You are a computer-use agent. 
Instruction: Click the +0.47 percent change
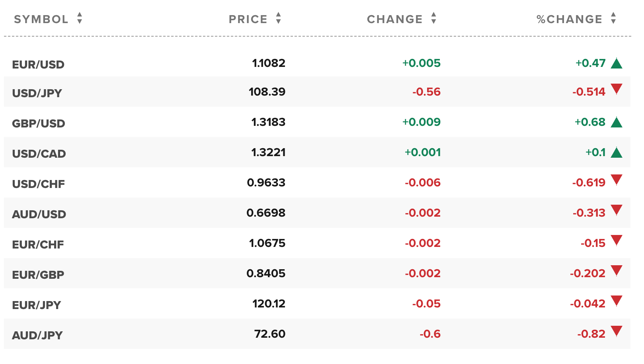(590, 63)
